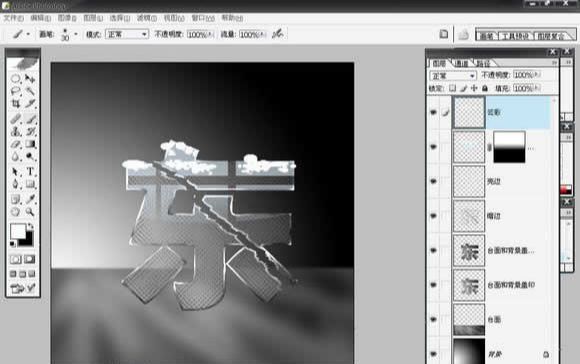Click the foreground color swatch
580x364 pixels.
(18, 231)
